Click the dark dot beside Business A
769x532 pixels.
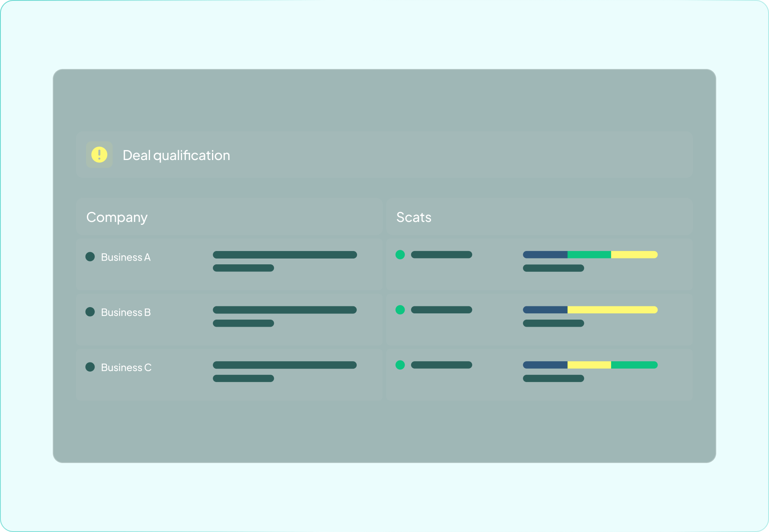click(90, 257)
